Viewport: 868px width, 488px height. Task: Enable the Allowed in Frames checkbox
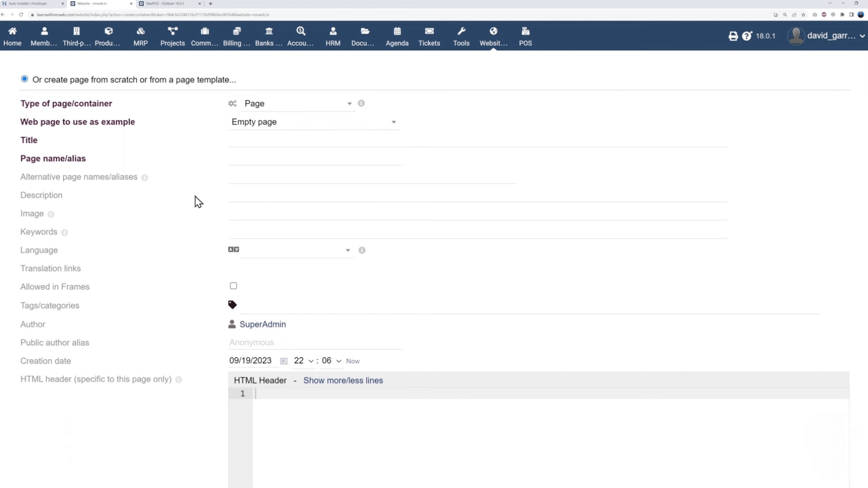[233, 286]
